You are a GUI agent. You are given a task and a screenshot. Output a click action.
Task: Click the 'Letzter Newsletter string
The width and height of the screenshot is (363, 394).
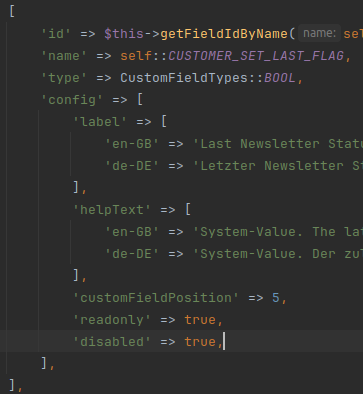278,166
